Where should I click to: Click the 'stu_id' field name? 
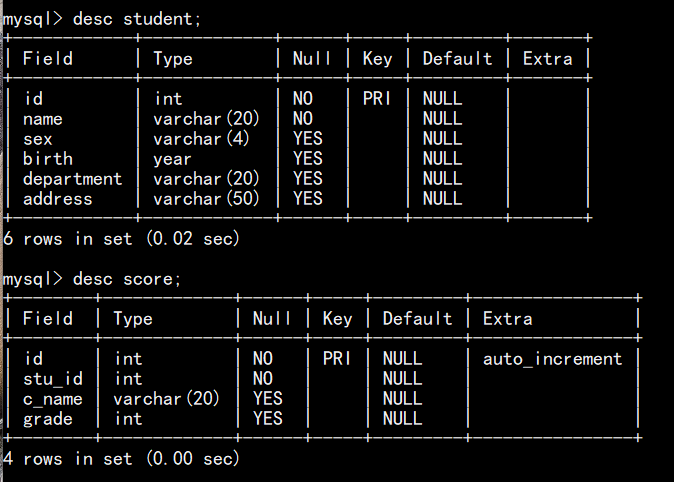(52, 379)
